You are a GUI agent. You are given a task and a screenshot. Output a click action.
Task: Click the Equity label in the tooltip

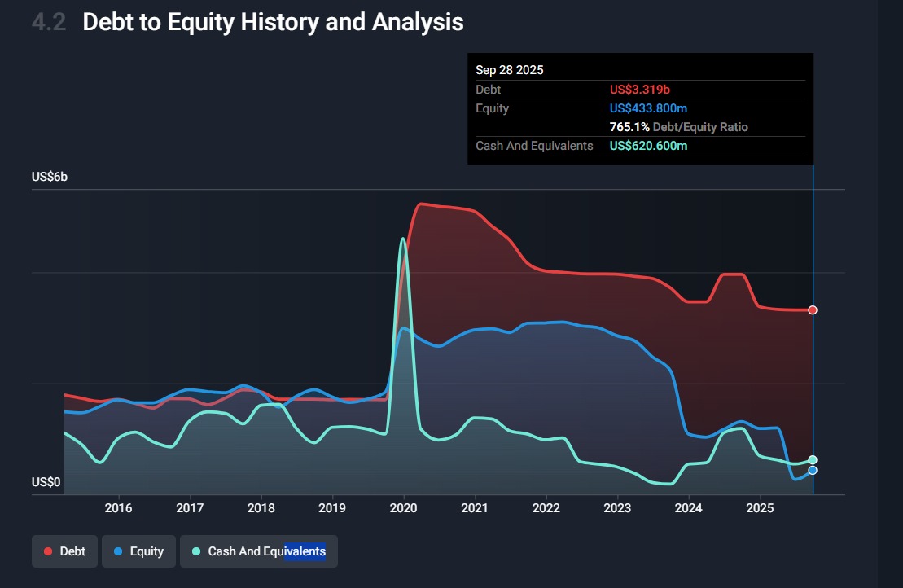[493, 108]
